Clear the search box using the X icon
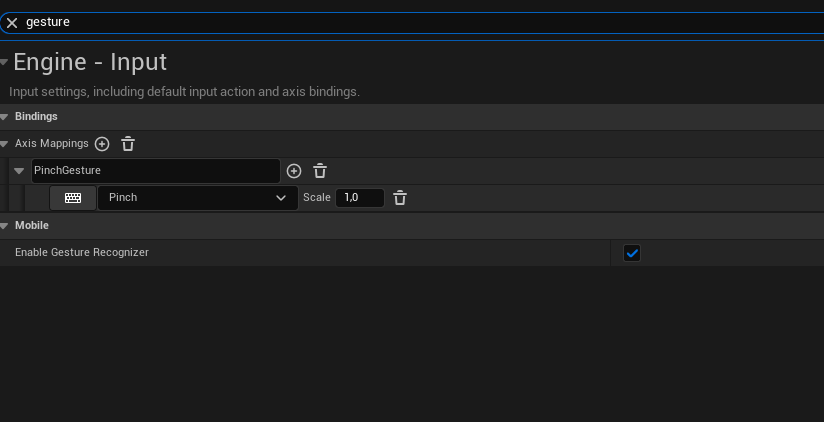Viewport: 824px width, 422px height. 12,22
